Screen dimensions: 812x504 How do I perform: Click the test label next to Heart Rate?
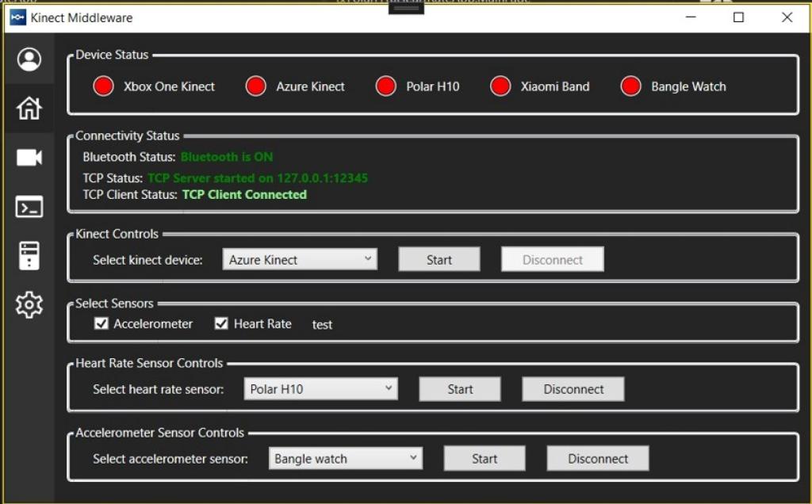tap(322, 325)
